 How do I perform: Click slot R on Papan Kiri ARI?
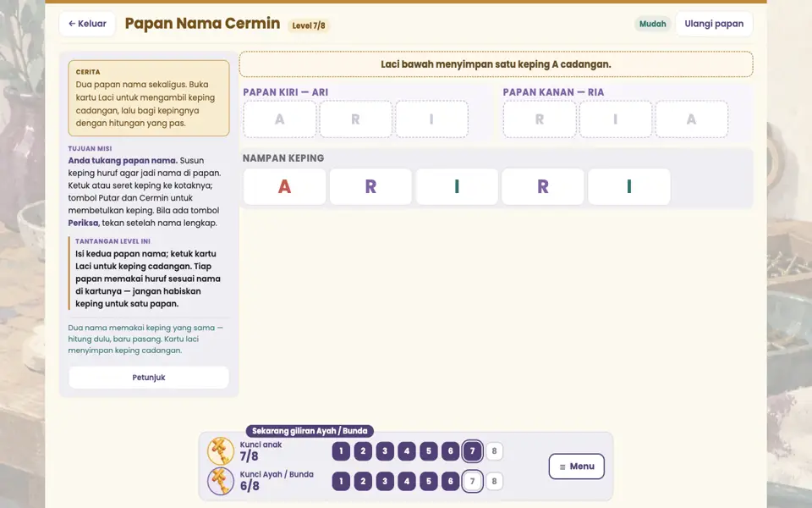(356, 119)
